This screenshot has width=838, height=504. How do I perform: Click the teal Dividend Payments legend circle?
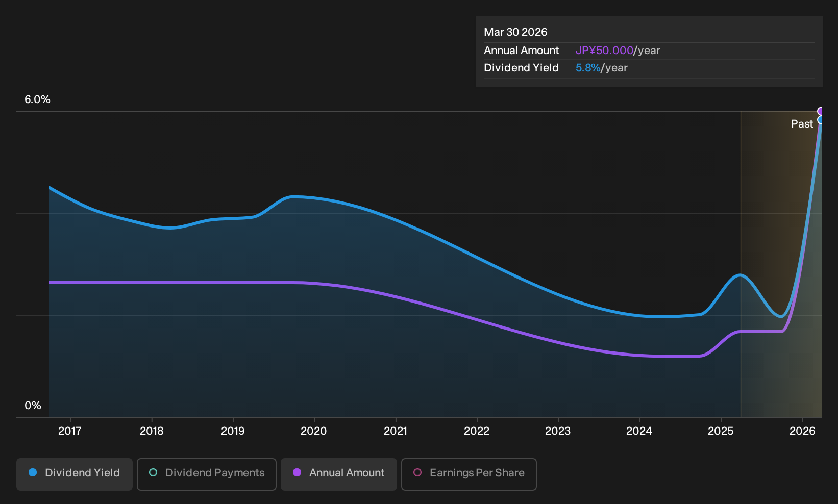153,472
